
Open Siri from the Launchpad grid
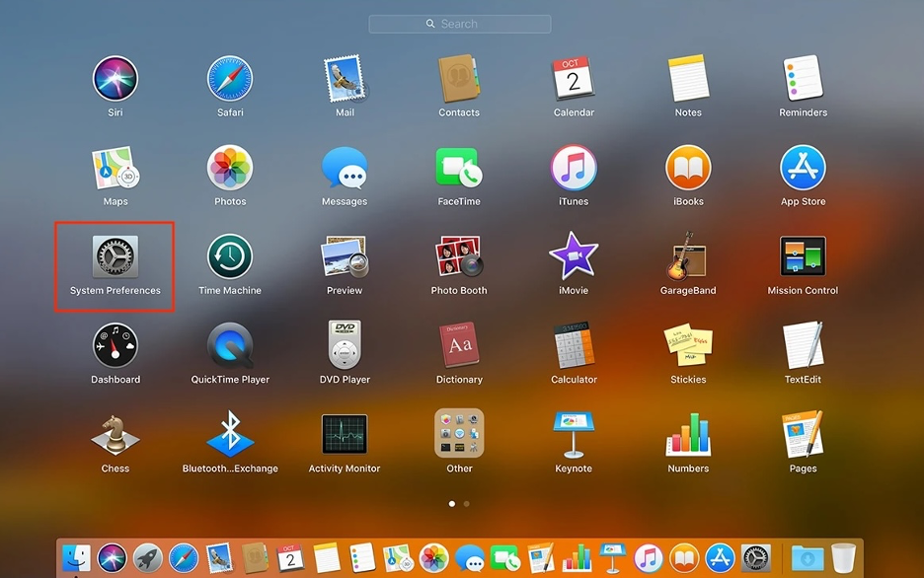tap(115, 78)
